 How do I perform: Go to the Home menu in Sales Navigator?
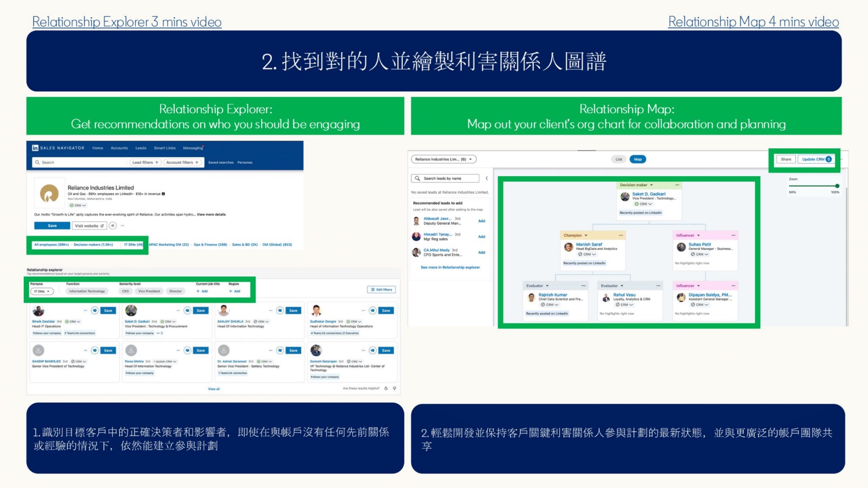pos(97,148)
